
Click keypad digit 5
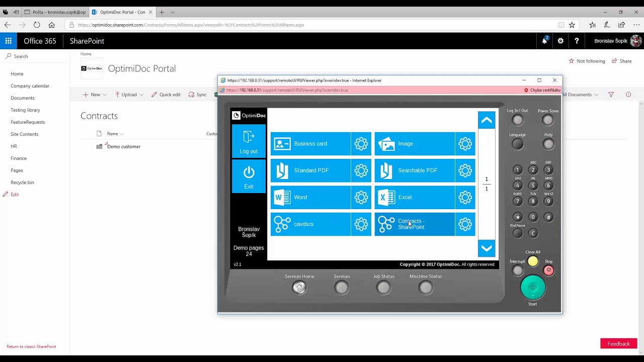click(533, 186)
